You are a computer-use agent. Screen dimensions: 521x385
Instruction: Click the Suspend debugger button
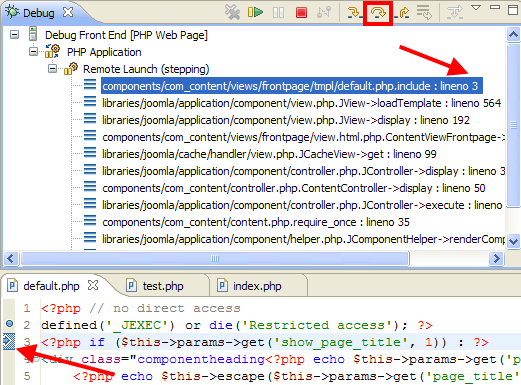click(278, 13)
